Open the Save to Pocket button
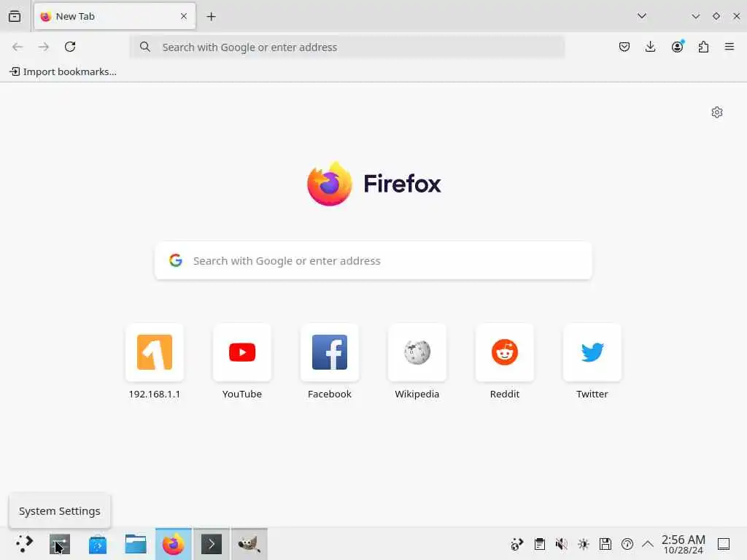The width and height of the screenshot is (747, 560). 624,47
